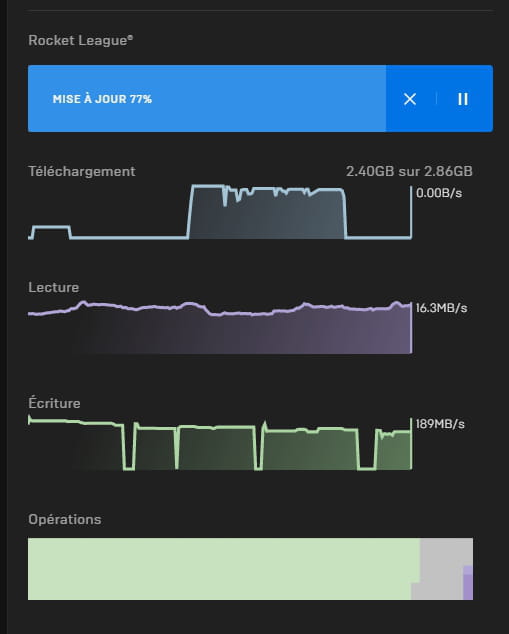
Task: Click the Téléchargement label
Action: tap(82, 171)
